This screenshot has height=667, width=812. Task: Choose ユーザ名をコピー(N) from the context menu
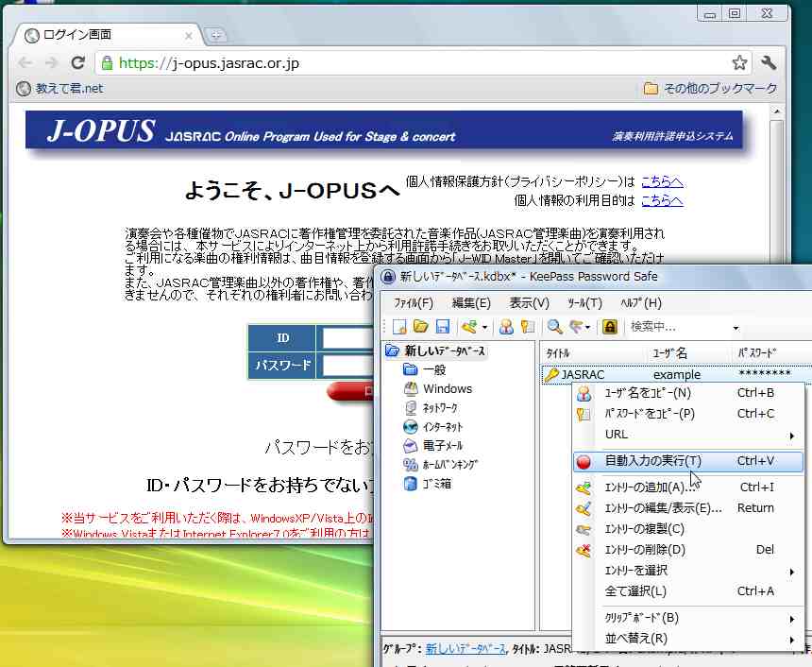(688, 393)
